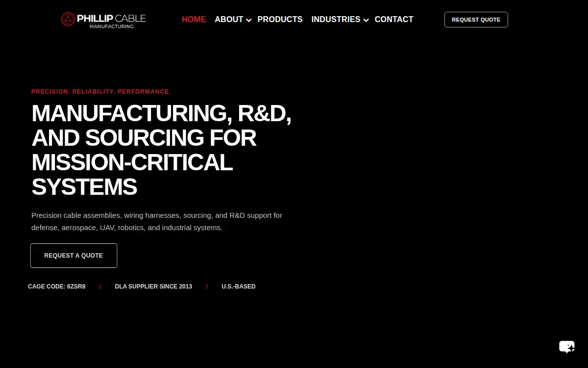Go to the Home nav item

click(x=194, y=20)
